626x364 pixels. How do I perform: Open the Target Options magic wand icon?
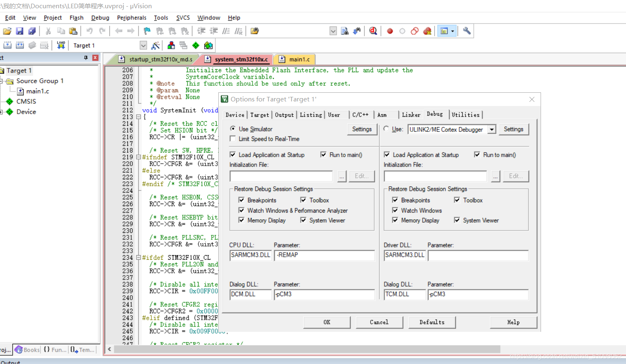[156, 45]
